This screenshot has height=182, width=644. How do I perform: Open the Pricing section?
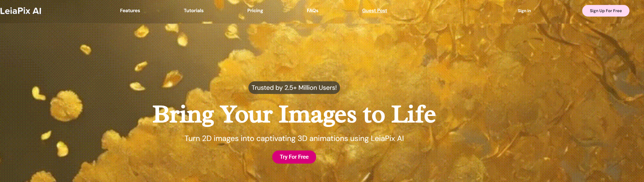tap(255, 11)
